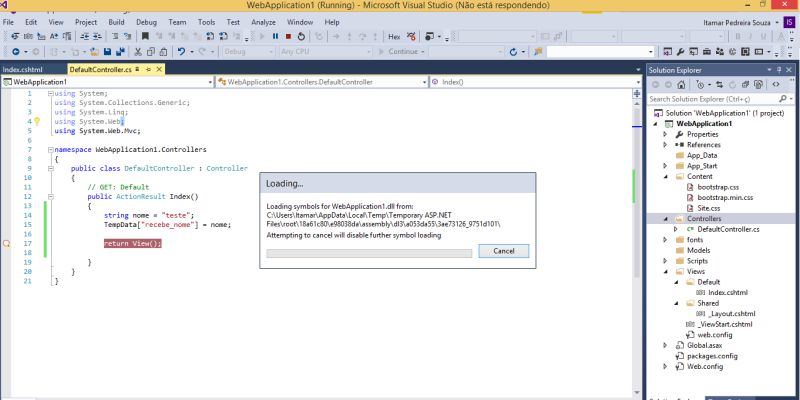Collapse the using directives outlining block
Image resolution: width=800 pixels, height=400 pixels.
tap(51, 94)
